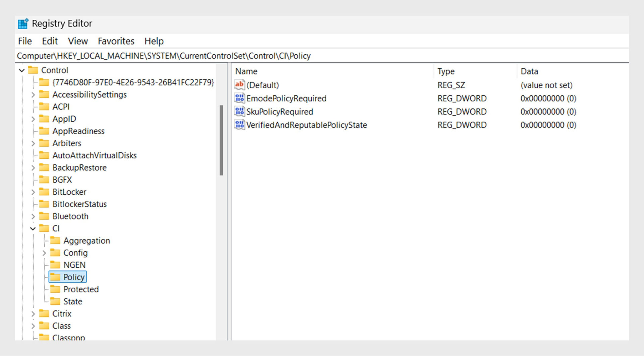
Task: Click the DWORD icon beside SkuPolicyRequired
Action: coord(239,111)
